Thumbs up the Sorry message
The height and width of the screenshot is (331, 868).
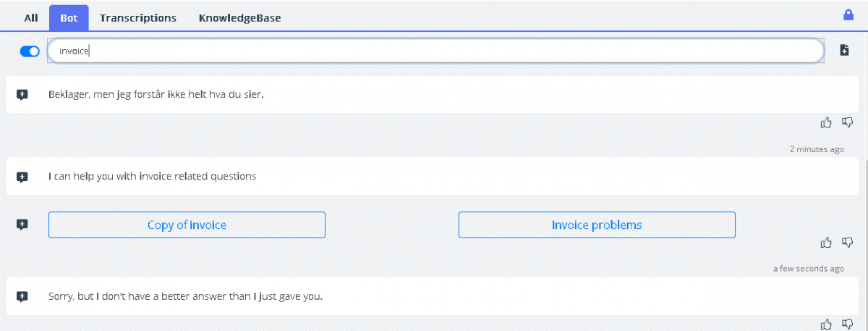(x=827, y=324)
